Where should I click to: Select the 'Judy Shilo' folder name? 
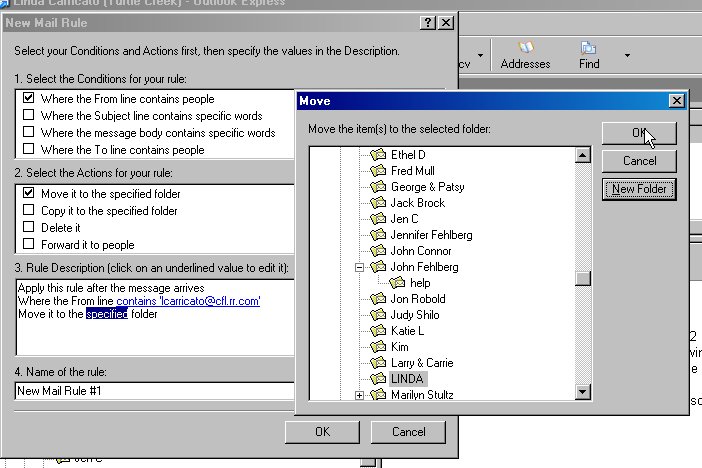coord(415,315)
